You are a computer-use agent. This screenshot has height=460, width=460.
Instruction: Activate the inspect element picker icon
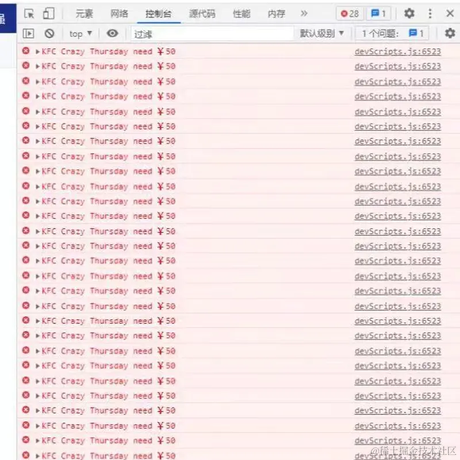tap(29, 14)
